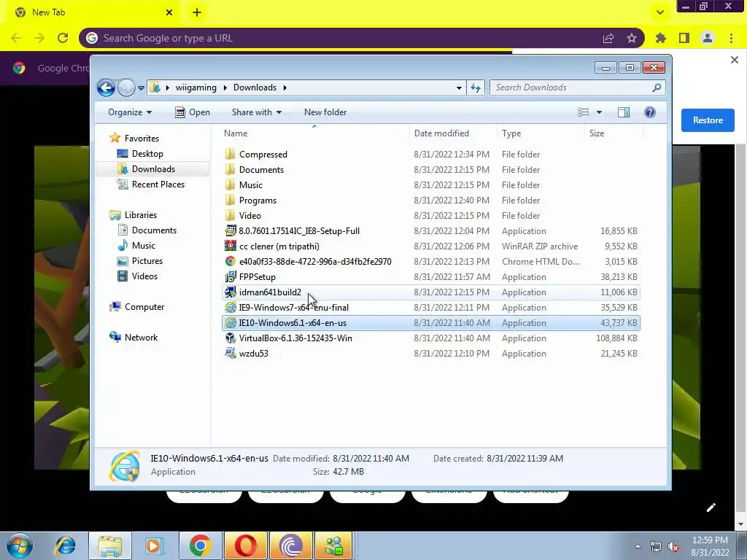The height and width of the screenshot is (560, 747).
Task: Open the Music library in sidebar
Action: 144,246
